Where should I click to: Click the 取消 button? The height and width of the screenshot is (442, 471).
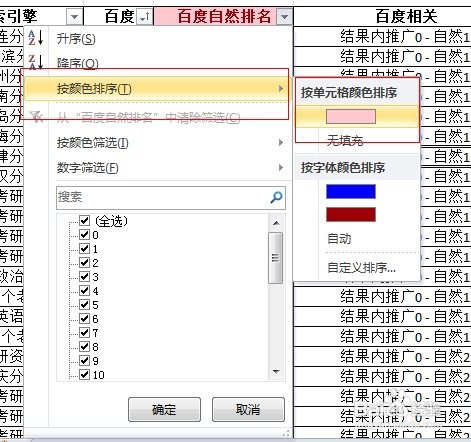tap(248, 409)
